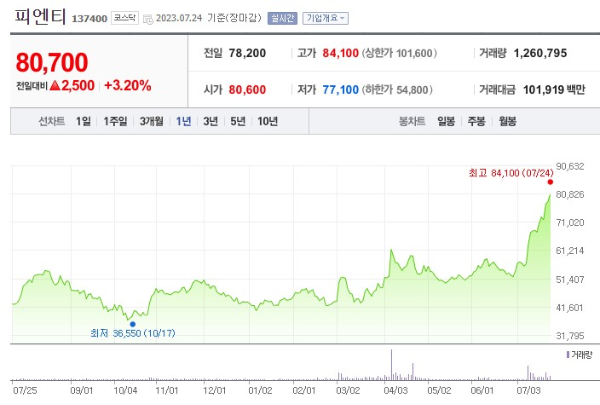Switch to 주봉 candlestick chart
This screenshot has height=405, width=600.
(476, 121)
